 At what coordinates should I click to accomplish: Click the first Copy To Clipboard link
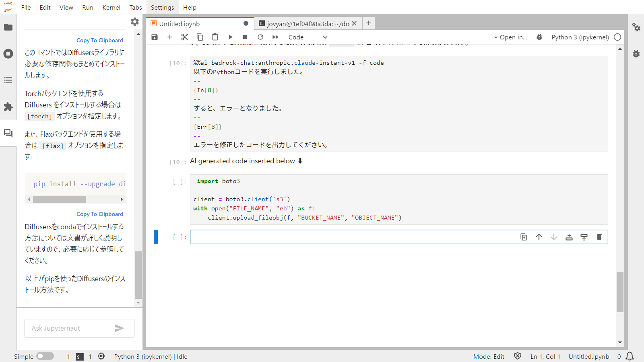pyautogui.click(x=100, y=40)
